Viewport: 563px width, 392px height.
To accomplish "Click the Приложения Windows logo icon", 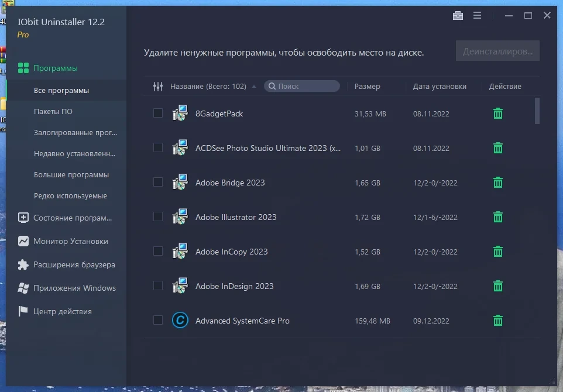I will [x=23, y=288].
